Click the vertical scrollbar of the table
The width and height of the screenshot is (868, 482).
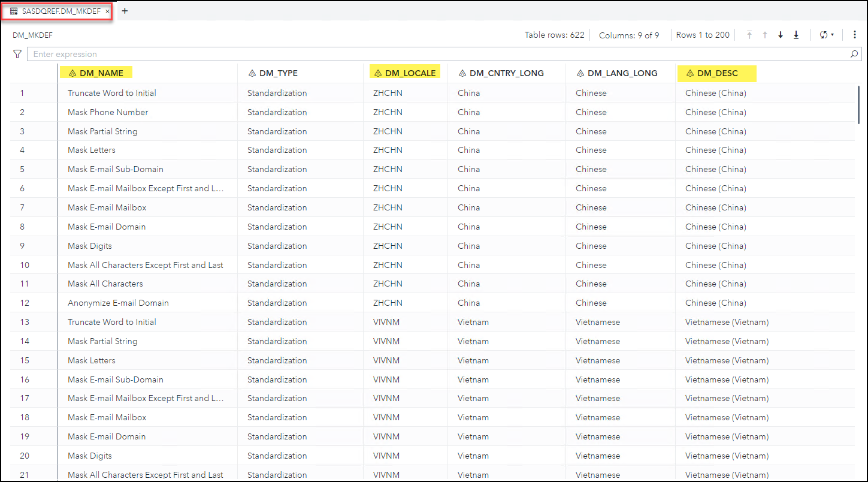tap(858, 105)
